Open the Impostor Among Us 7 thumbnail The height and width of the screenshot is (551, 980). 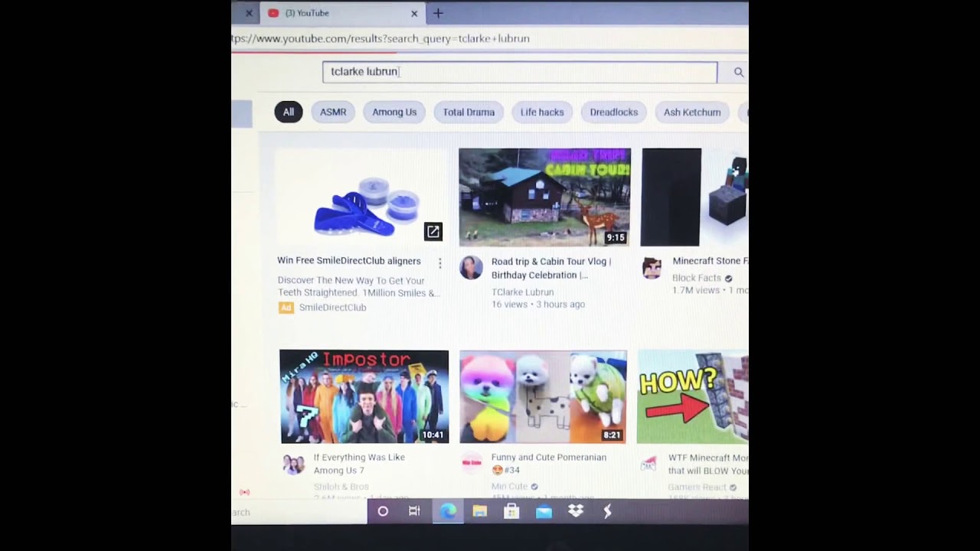tap(364, 396)
